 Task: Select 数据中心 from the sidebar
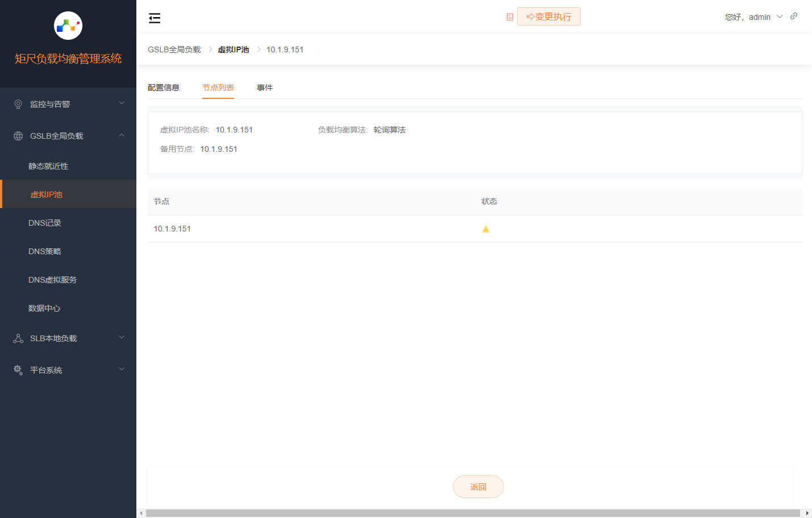tap(44, 308)
